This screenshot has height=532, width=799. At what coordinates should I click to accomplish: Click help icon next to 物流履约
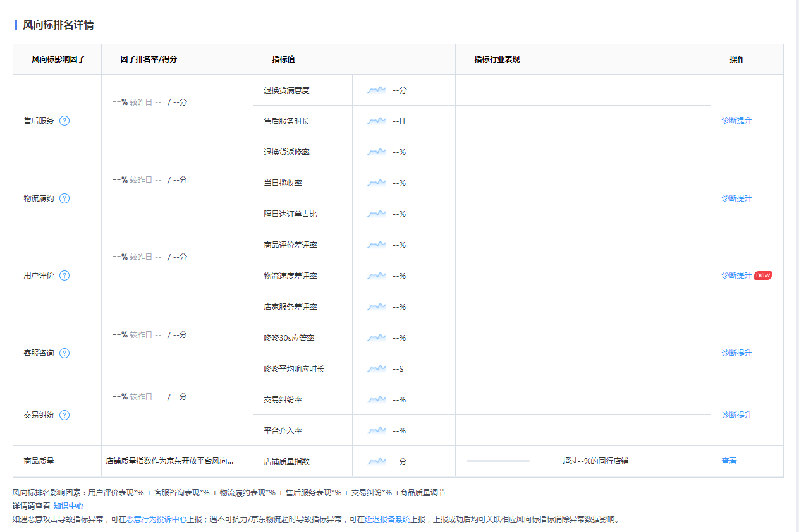[x=64, y=198]
